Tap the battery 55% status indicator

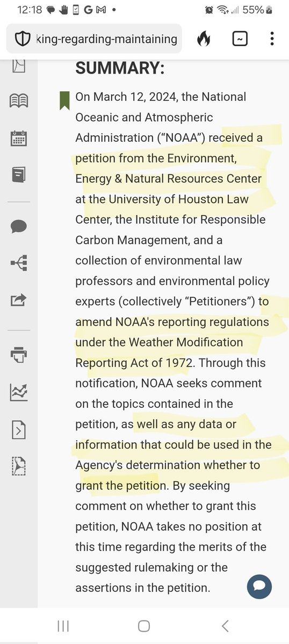[x=258, y=10]
